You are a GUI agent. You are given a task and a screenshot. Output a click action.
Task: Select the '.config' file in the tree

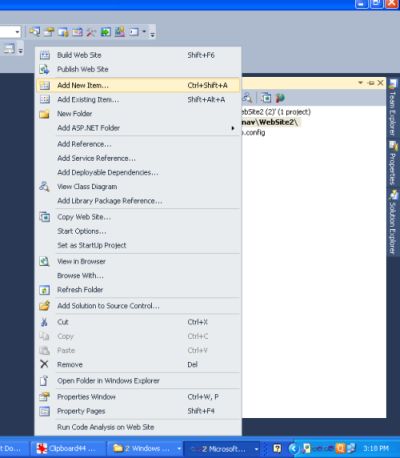(x=254, y=132)
